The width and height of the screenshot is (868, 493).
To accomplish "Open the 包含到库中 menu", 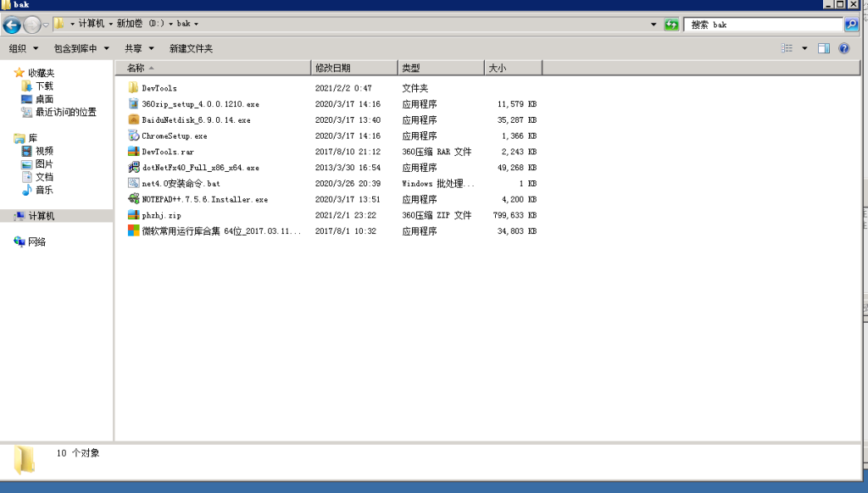I will [x=81, y=48].
